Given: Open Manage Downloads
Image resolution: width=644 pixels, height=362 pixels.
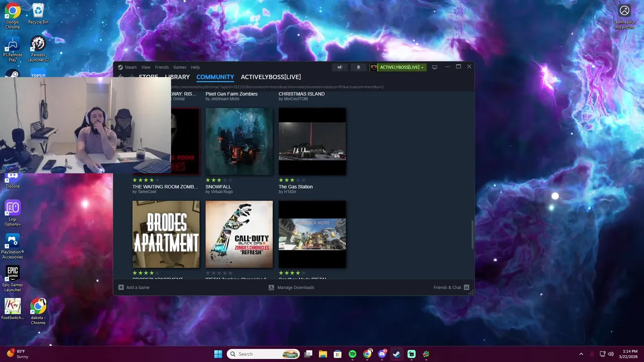Looking at the screenshot, I should click(291, 288).
